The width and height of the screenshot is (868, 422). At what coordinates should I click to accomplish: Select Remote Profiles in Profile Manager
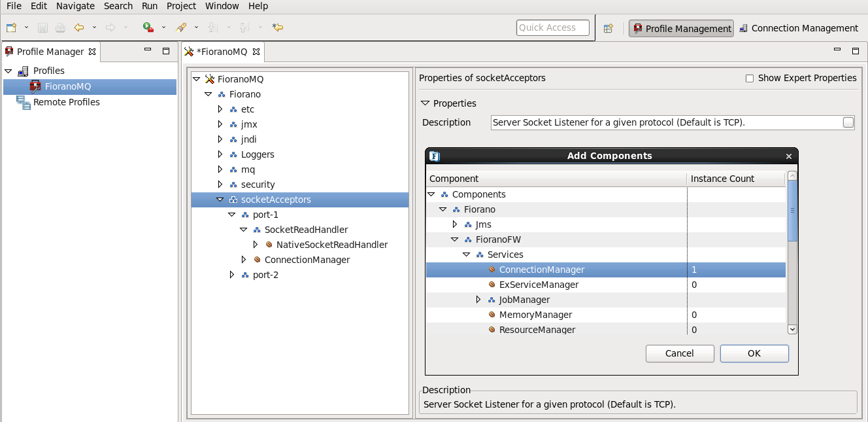[67, 102]
